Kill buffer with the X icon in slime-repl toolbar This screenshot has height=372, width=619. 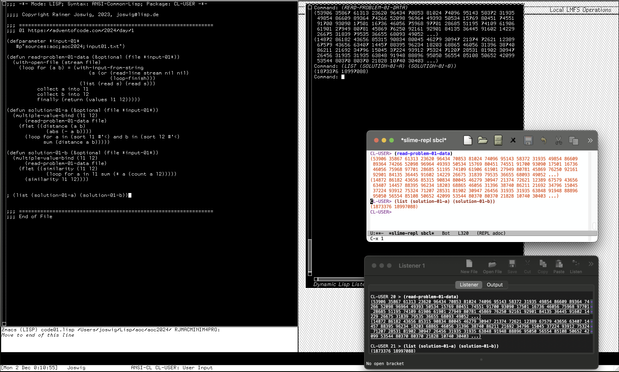(513, 140)
